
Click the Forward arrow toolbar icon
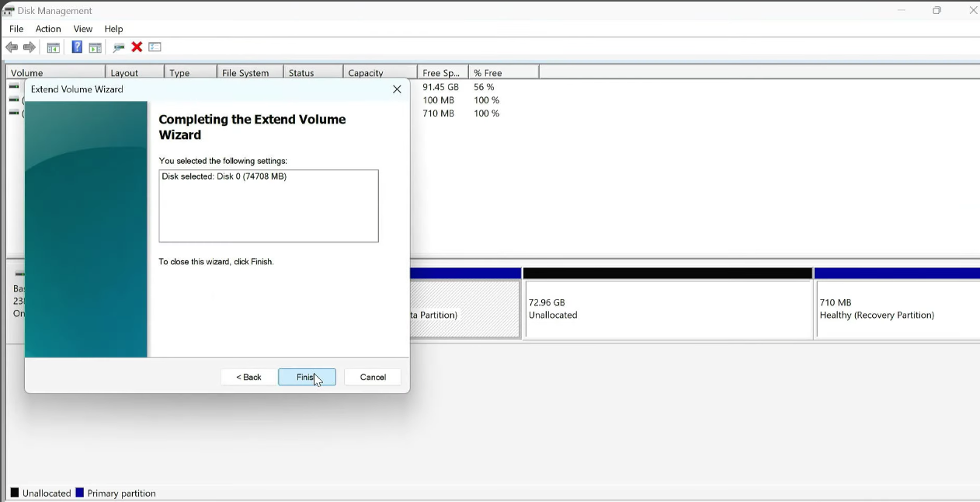coord(30,47)
